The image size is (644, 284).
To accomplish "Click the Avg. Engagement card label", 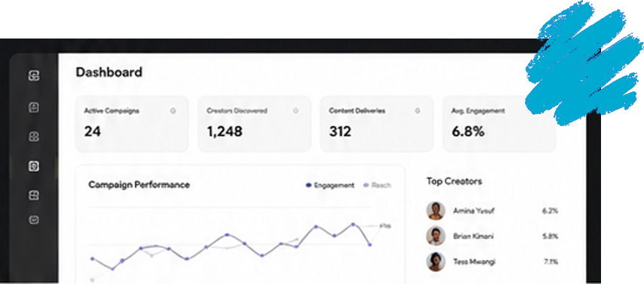I will tap(478, 111).
